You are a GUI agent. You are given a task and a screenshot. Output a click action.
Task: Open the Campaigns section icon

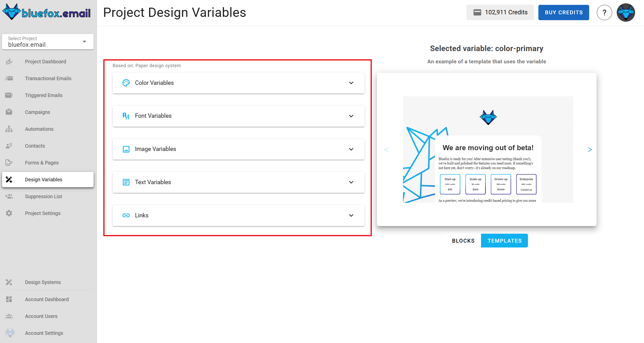(9, 112)
